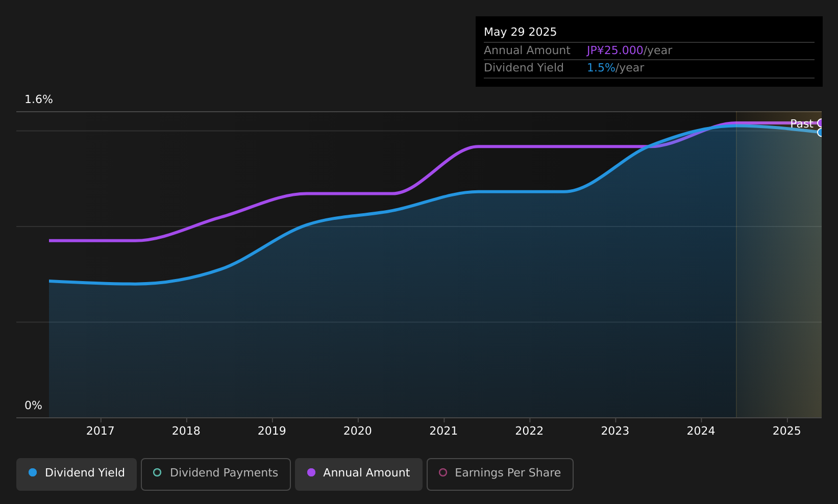
Task: Click the 2021 x-axis label
Action: [x=443, y=431]
